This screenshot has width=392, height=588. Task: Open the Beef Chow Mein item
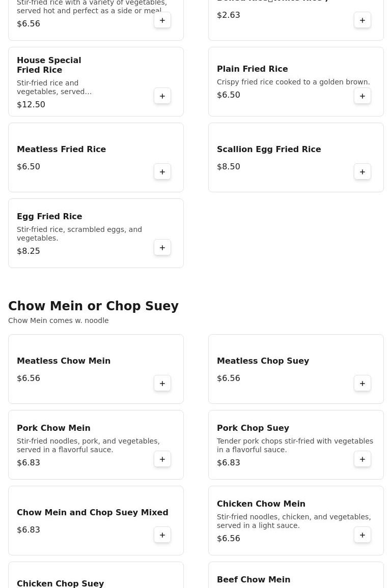[x=254, y=579]
